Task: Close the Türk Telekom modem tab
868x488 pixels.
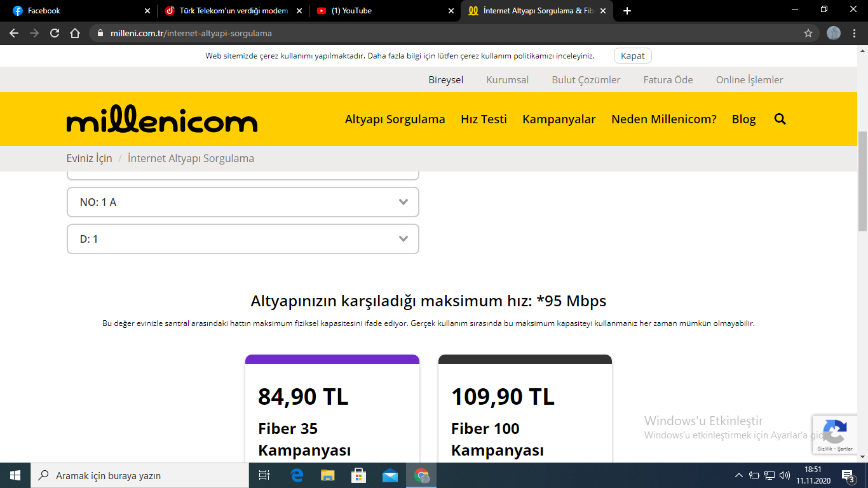Action: click(x=299, y=11)
